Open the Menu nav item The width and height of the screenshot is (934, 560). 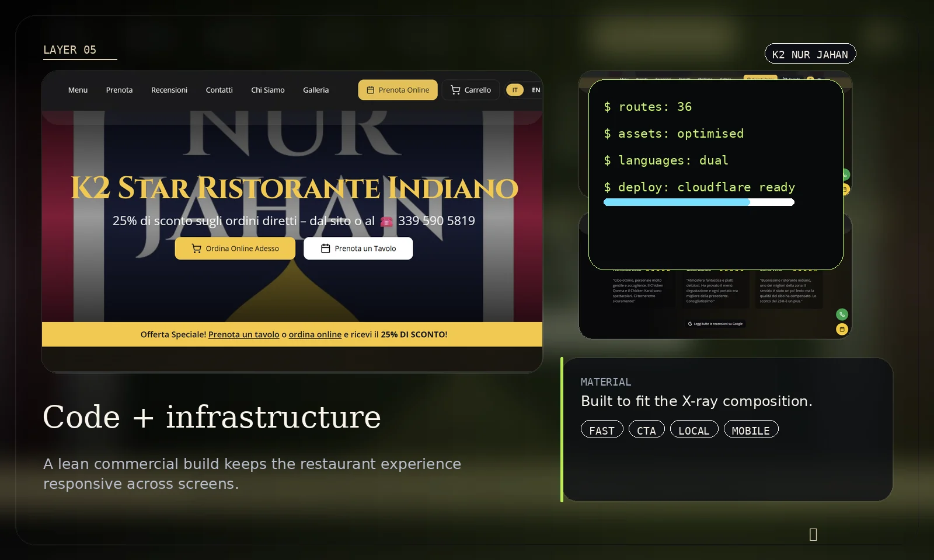coord(78,90)
